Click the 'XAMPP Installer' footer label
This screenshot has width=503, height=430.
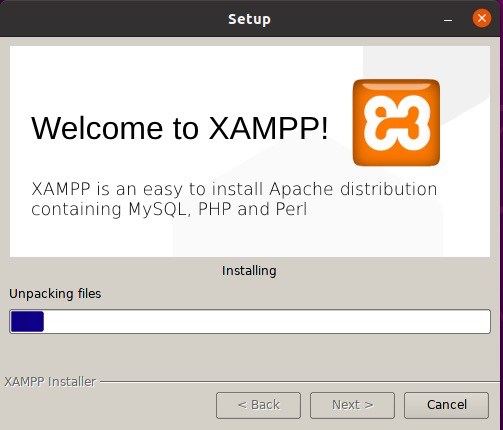tap(50, 382)
